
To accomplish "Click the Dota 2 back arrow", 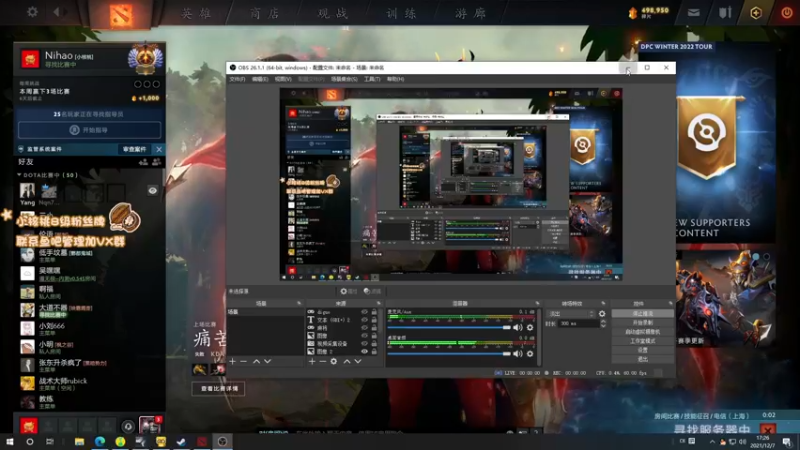I will 57,12.
